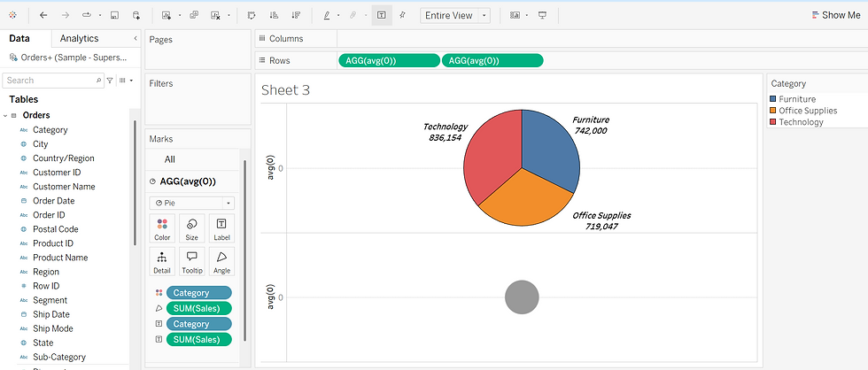
Task: Select the Country/Region field
Action: click(63, 158)
